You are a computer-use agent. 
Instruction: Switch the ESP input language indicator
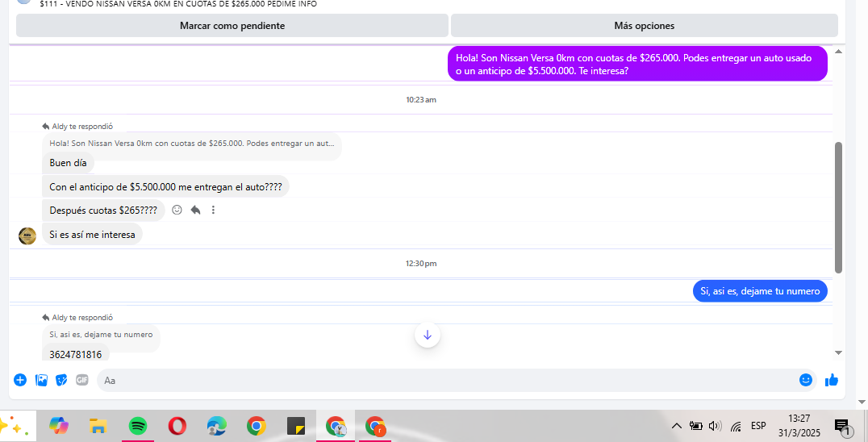coord(758,426)
